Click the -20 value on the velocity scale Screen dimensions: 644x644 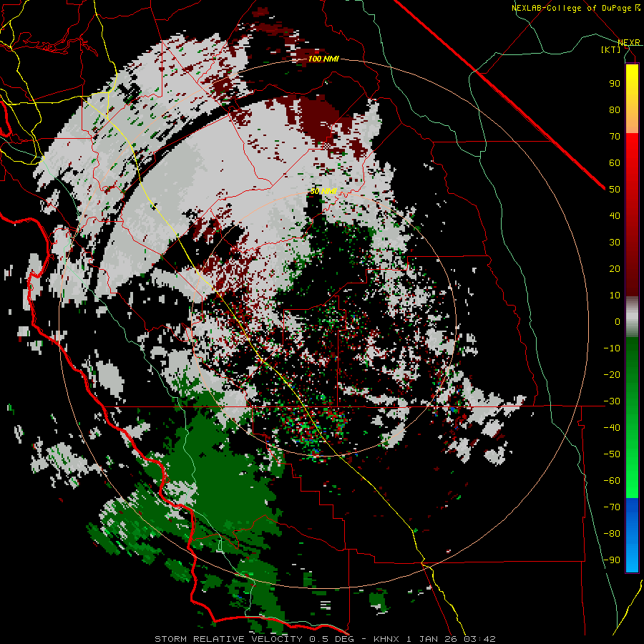tap(612, 375)
